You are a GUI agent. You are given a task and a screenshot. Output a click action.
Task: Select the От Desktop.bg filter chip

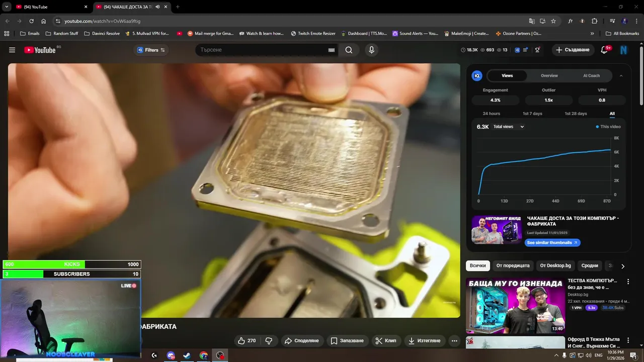coord(555,265)
